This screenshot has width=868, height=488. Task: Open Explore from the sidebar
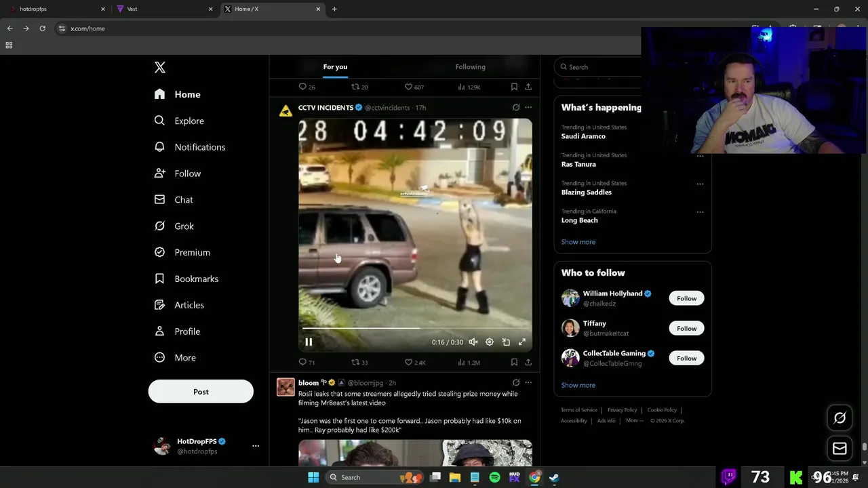click(179, 121)
